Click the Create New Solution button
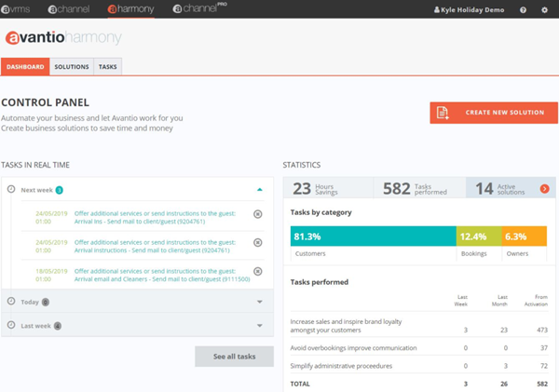Image resolution: width=559 pixels, height=392 pixels. click(x=494, y=113)
